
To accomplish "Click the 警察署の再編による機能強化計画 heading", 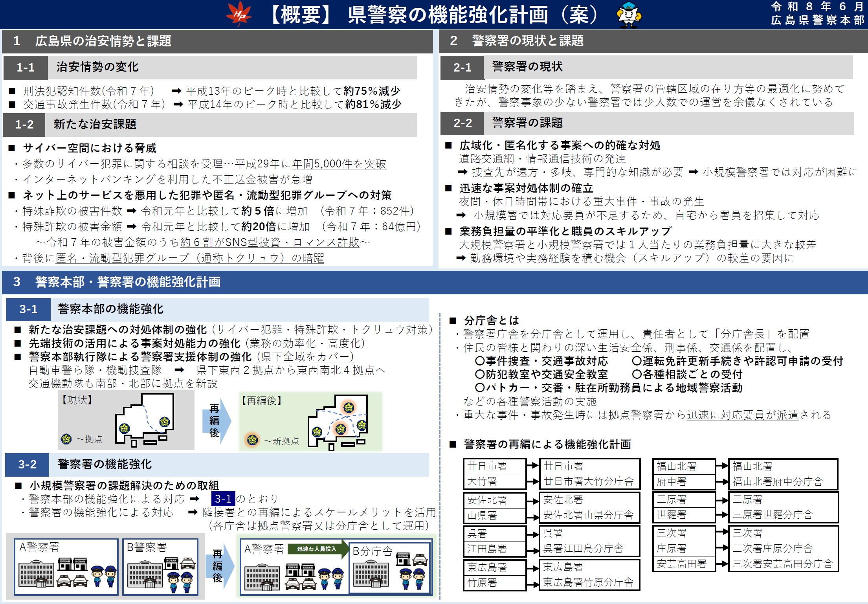I will (x=547, y=445).
